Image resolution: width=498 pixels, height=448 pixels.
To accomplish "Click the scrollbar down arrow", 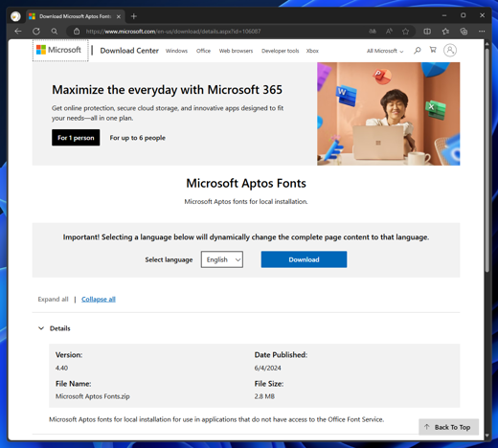I will tap(487, 436).
